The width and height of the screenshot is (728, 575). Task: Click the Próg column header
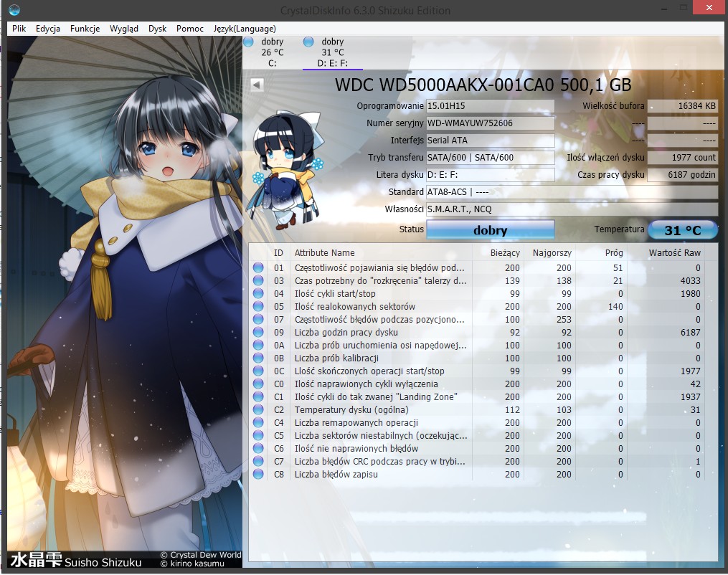click(x=602, y=253)
